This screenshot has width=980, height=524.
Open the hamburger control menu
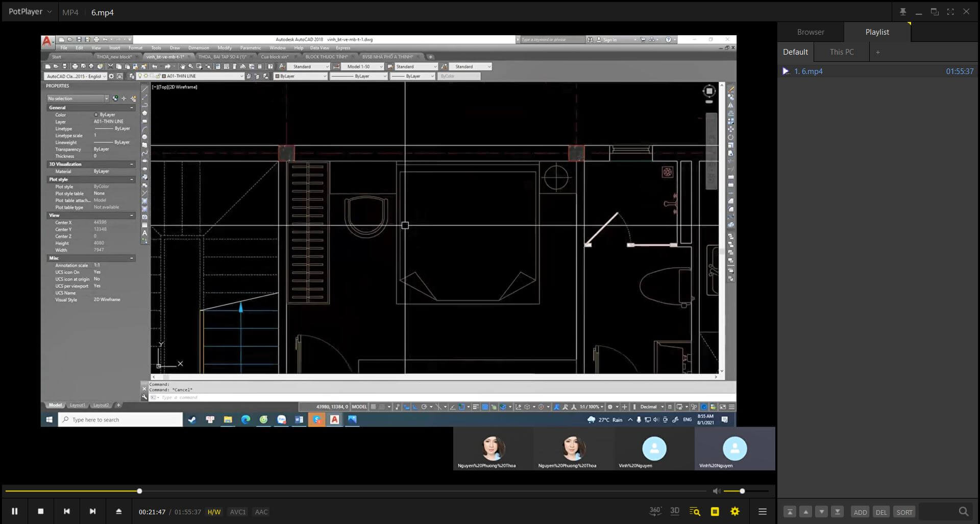click(x=763, y=511)
